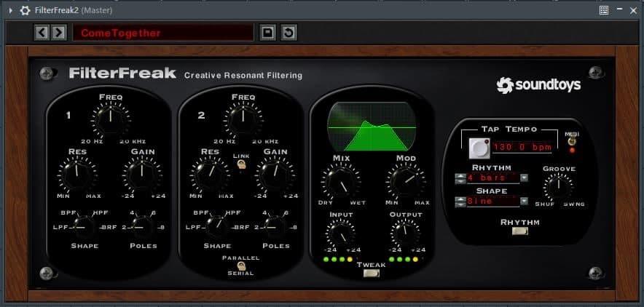Flip the Parallel/Serial routing switch
Screen dimensions: 644x307
(241, 266)
